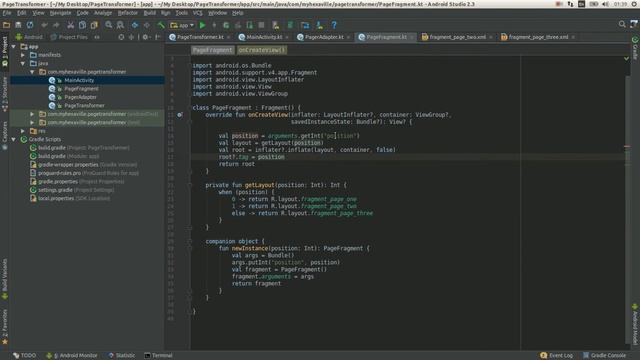This screenshot has width=640, height=360.
Task: Expand the manifests folder
Action: click(x=23, y=55)
